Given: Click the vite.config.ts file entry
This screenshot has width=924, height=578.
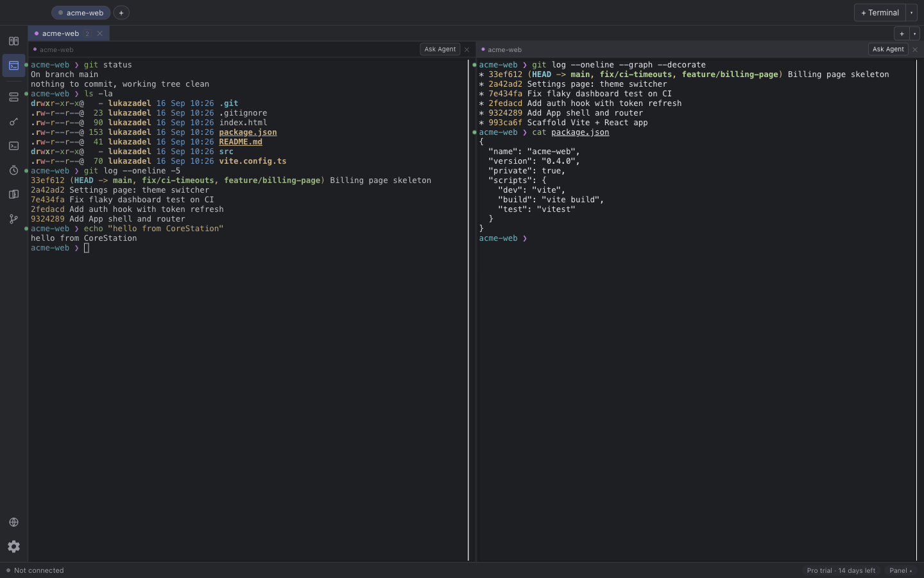Looking at the screenshot, I should tap(253, 161).
